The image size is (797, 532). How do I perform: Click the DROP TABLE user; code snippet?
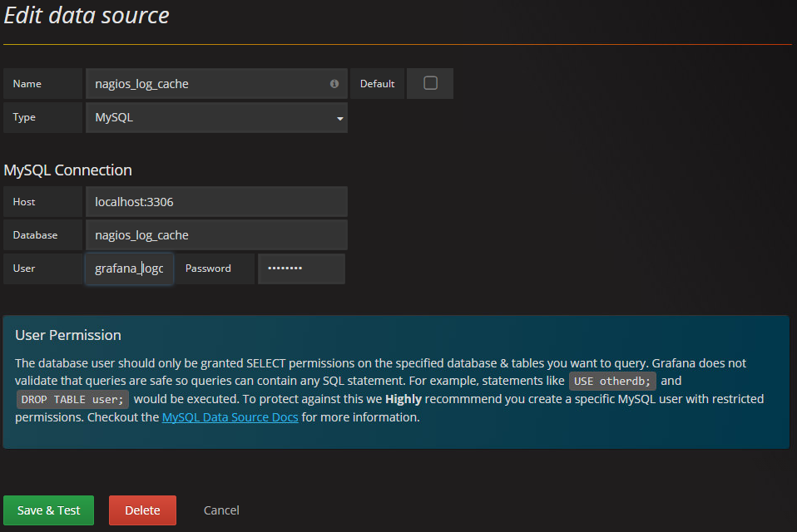click(x=72, y=398)
